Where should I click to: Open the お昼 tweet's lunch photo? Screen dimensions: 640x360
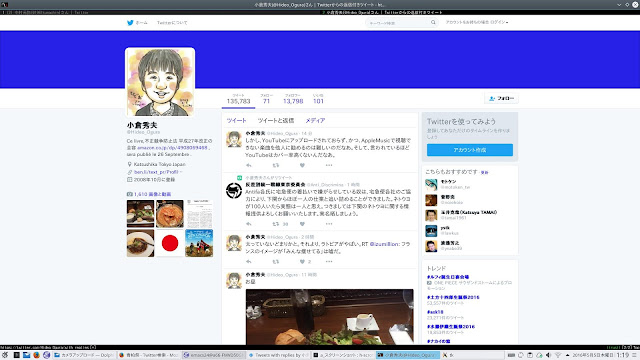click(329, 317)
